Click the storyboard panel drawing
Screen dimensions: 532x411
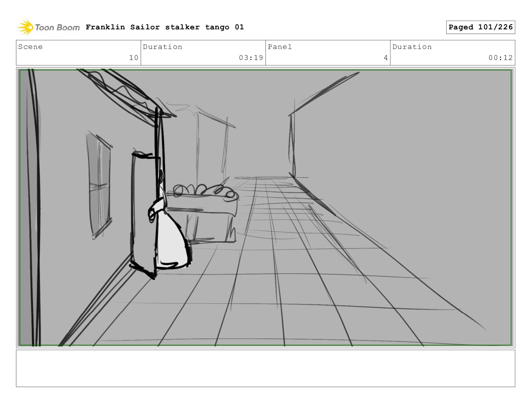point(265,208)
